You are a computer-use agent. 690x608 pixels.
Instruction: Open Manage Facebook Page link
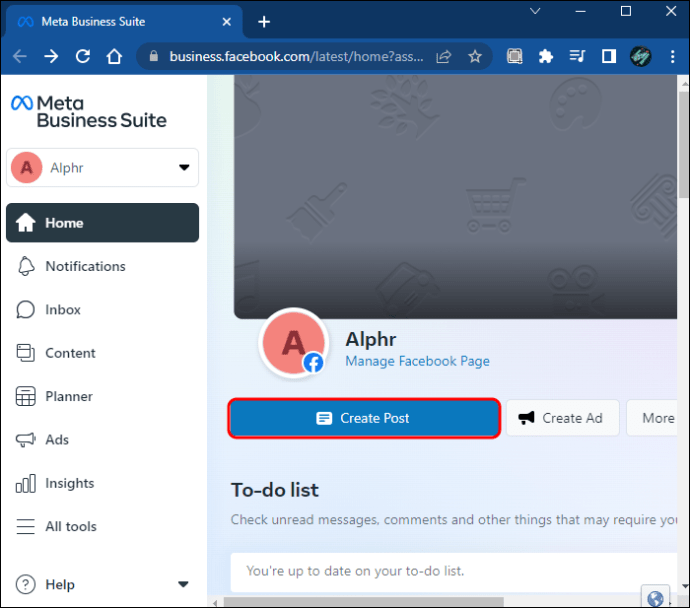coord(417,361)
